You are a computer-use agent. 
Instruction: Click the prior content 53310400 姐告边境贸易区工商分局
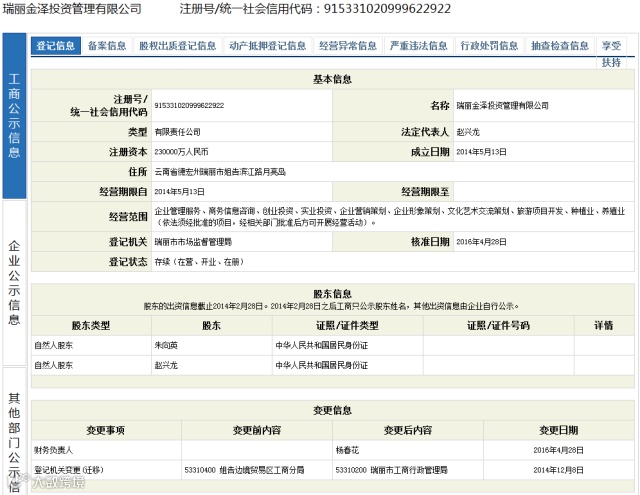coord(244,470)
